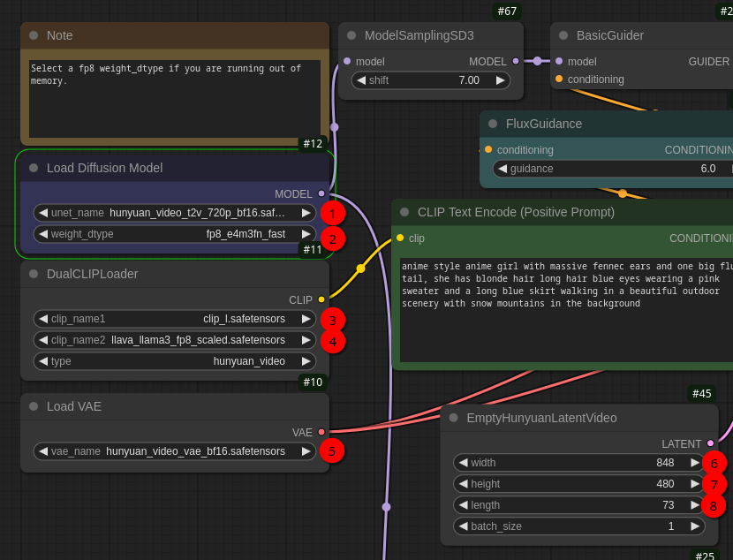
Task: Click the height 480 value field
Action: point(579,484)
